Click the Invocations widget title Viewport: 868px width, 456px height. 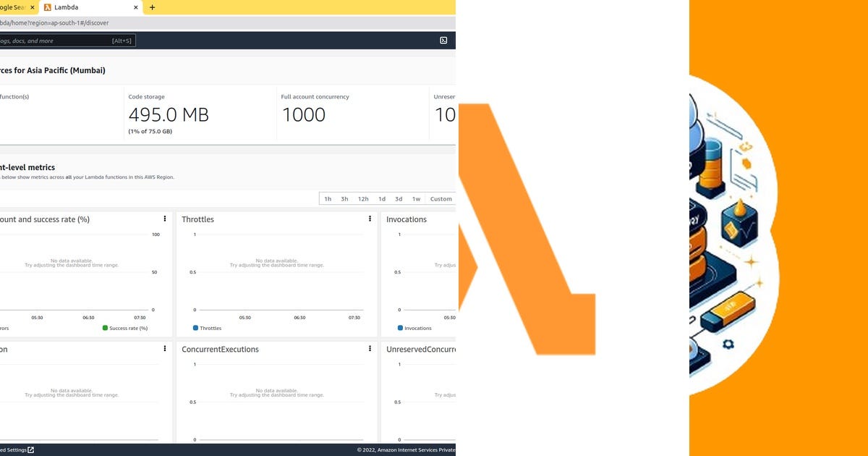407,219
